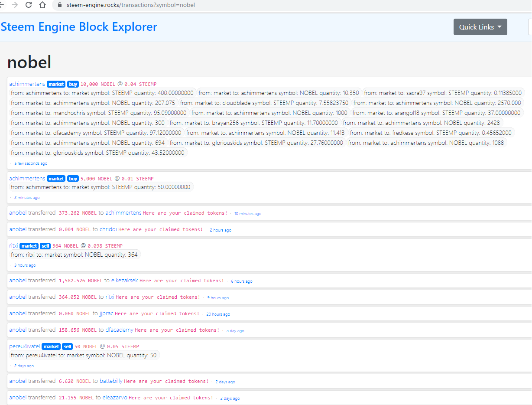Open the chriddi account link
Screen dimensions: 532x405
pyautogui.click(x=108, y=229)
